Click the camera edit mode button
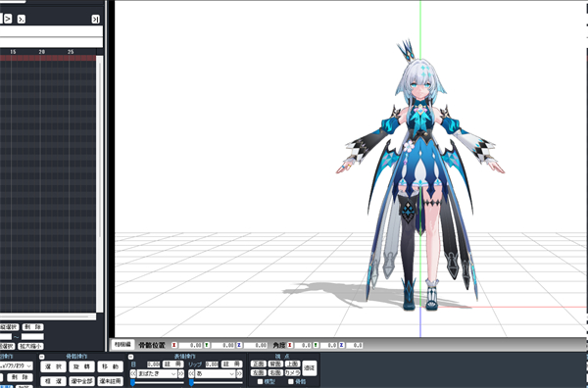Screen dimensions: 588x388 pos(122,345)
